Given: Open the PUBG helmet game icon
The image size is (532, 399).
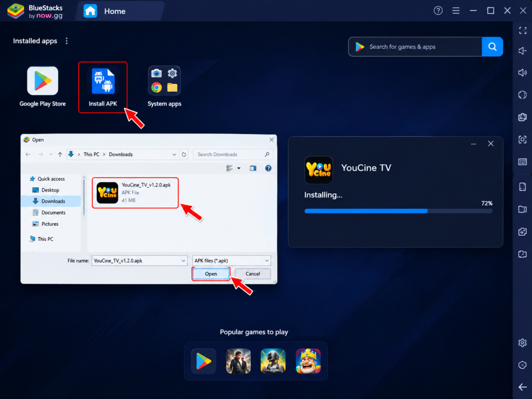Looking at the screenshot, I should pos(273,361).
